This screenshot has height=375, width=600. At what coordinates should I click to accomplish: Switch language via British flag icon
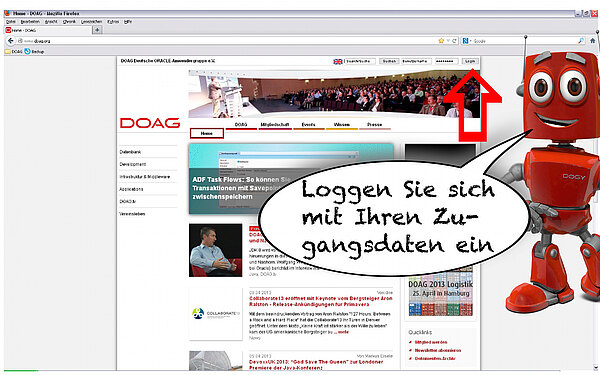[338, 61]
